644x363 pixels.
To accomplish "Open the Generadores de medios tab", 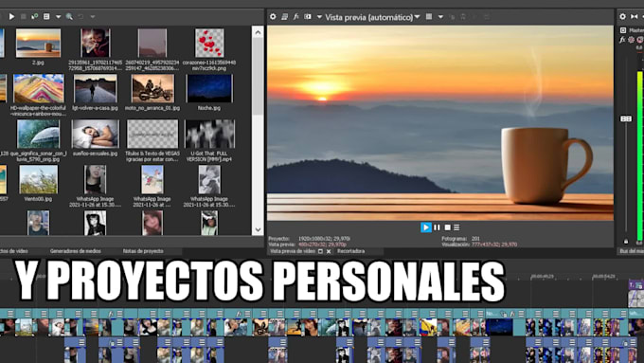I will (75, 251).
